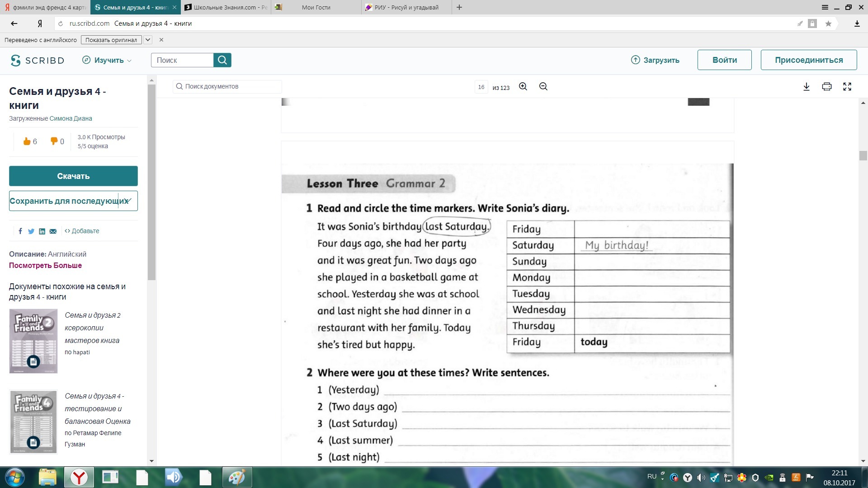868x488 pixels.
Task: Enter fullscreen view with expand icon
Action: click(x=847, y=87)
